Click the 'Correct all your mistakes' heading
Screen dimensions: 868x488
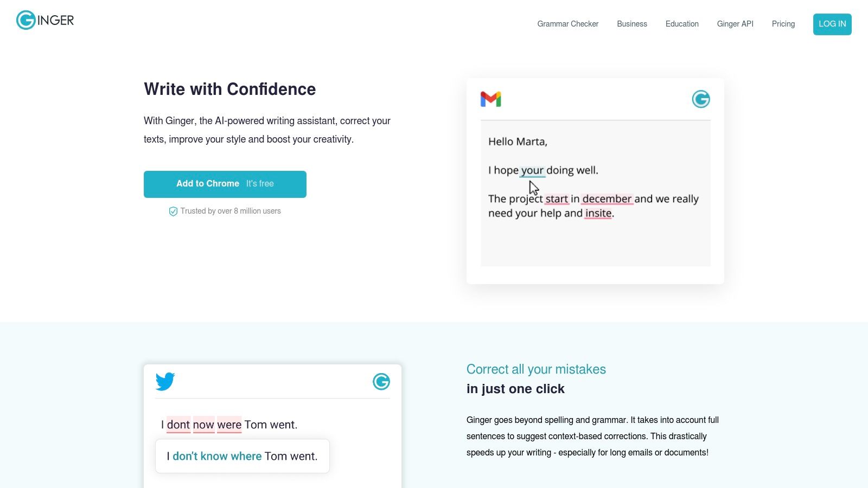[535, 369]
